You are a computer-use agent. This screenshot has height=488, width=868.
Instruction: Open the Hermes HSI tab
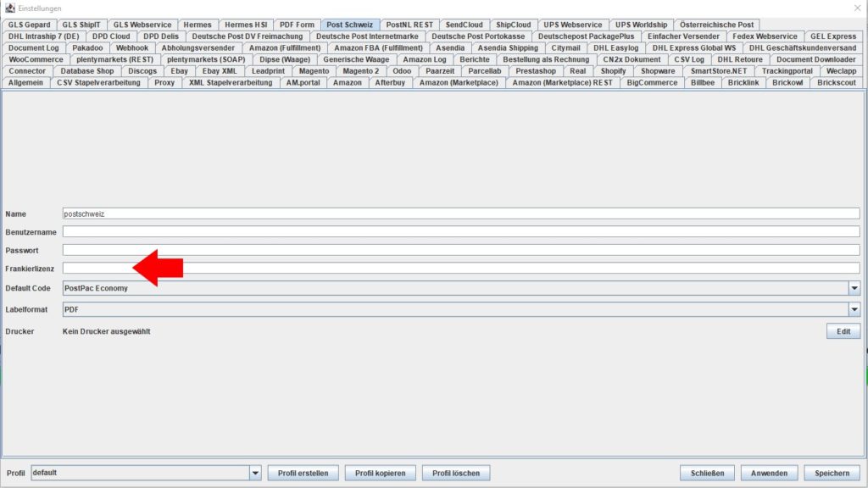(x=246, y=25)
